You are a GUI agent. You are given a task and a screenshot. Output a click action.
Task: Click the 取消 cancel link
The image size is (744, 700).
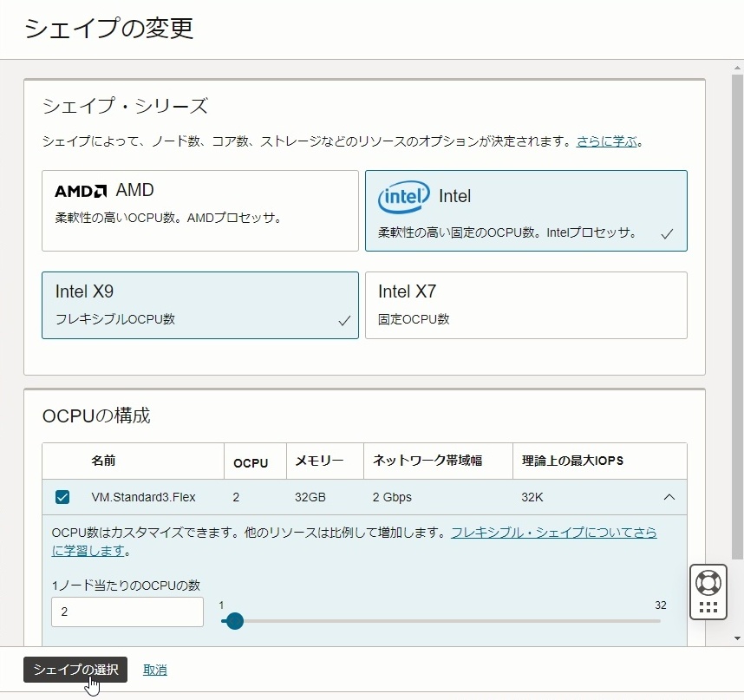tap(154, 670)
